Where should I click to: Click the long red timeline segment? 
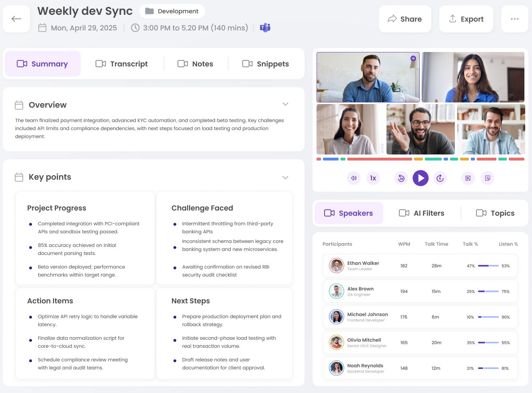[379, 159]
